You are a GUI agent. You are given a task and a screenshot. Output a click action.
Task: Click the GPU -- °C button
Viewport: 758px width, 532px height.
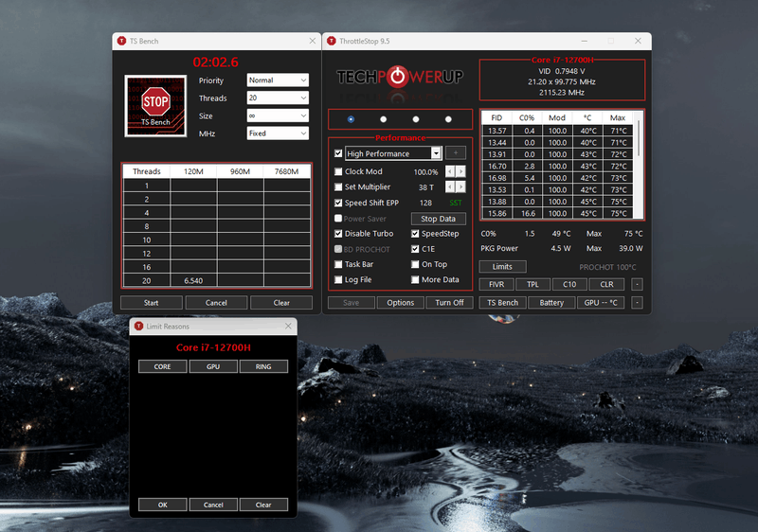click(x=601, y=303)
